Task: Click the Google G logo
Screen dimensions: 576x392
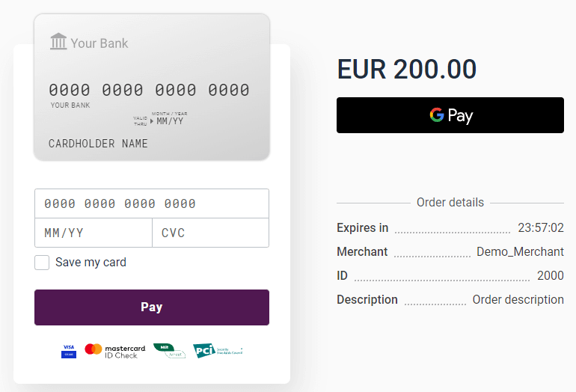Action: point(437,115)
